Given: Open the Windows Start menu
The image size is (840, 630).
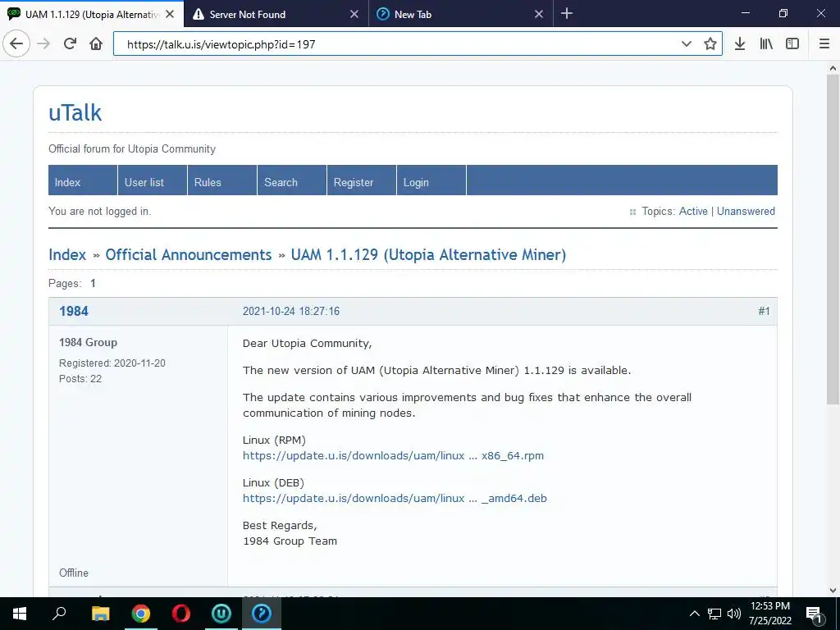Looking at the screenshot, I should (x=20, y=614).
